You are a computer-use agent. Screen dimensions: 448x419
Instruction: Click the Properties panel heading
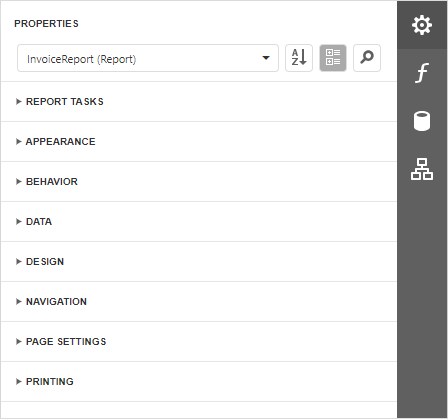coord(46,24)
